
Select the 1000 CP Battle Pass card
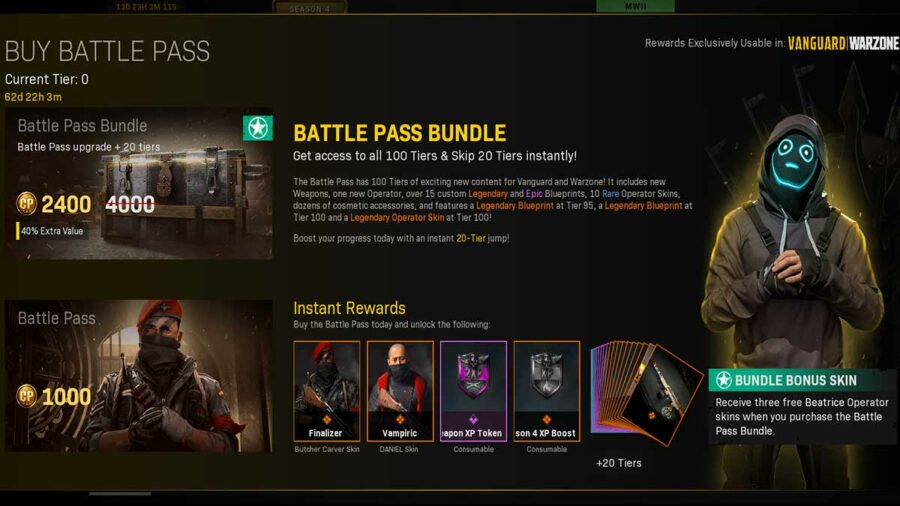pyautogui.click(x=139, y=376)
